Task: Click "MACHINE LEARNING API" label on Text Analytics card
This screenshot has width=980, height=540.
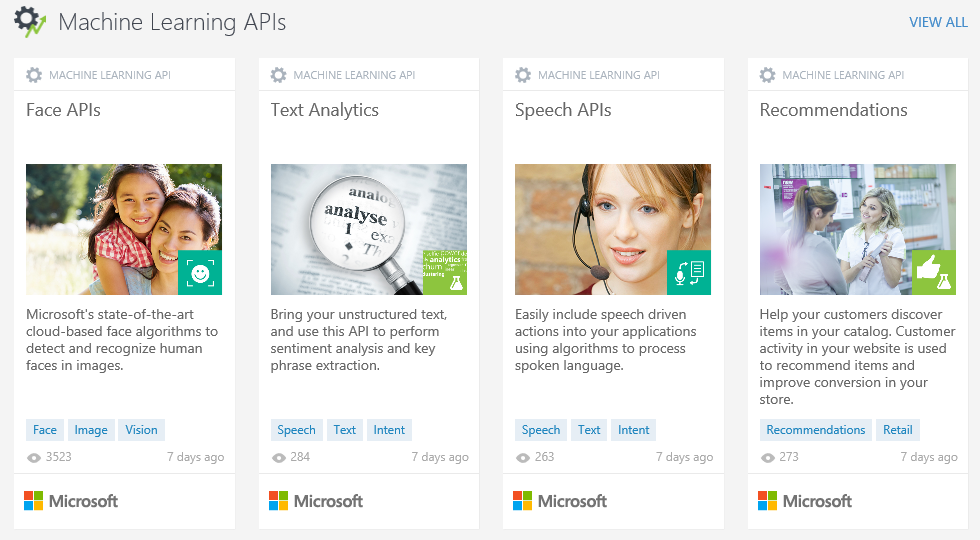Action: 354,75
